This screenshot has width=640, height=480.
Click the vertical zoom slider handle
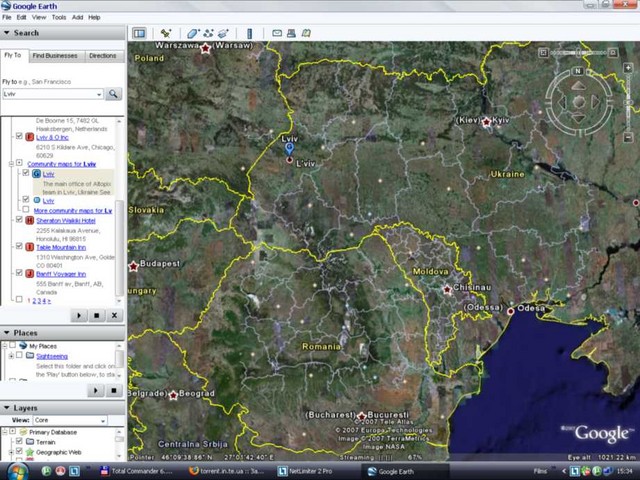point(628,102)
